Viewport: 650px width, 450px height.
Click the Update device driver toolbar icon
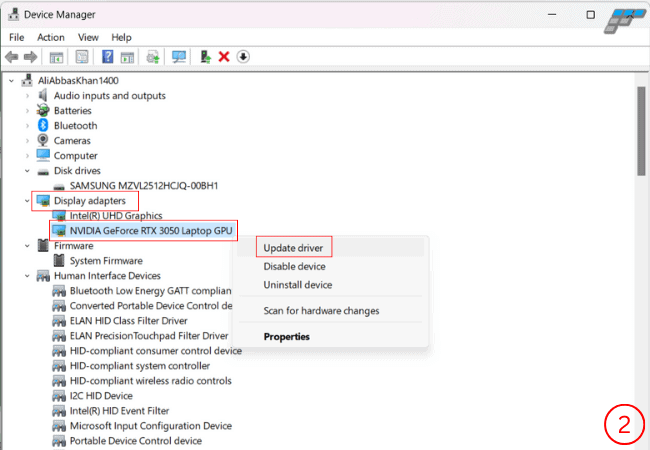pos(205,57)
